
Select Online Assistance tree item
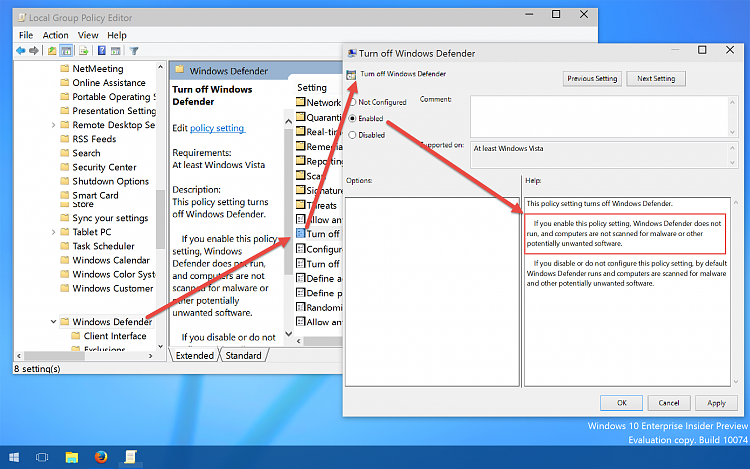109,83
